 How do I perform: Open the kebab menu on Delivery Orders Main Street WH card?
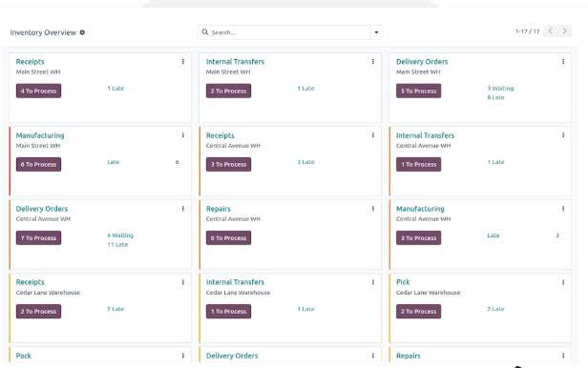click(x=563, y=61)
